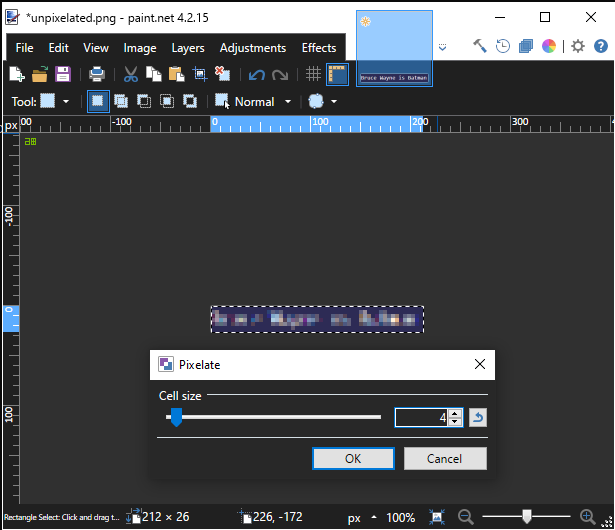Click the cursor position 226, -172 readout
Image resolution: width=615 pixels, height=530 pixels.
[278, 517]
